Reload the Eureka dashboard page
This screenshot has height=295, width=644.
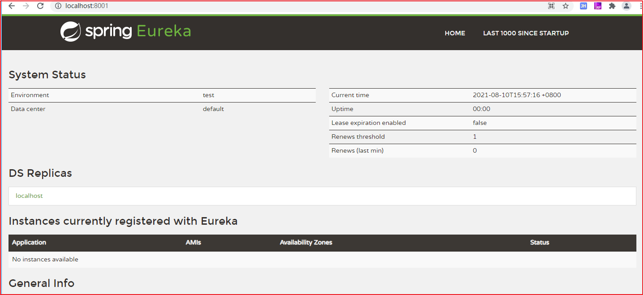tap(40, 6)
